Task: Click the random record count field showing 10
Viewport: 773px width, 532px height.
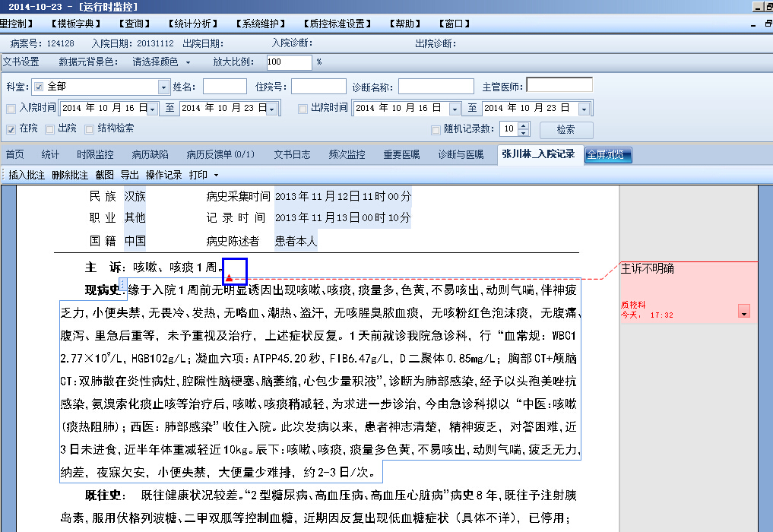Action: tap(509, 129)
